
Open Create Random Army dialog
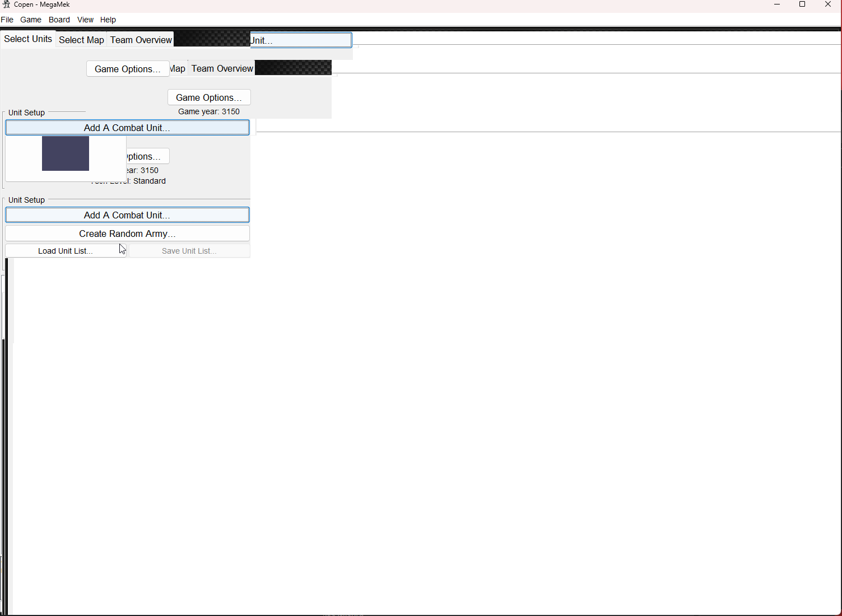coord(127,234)
